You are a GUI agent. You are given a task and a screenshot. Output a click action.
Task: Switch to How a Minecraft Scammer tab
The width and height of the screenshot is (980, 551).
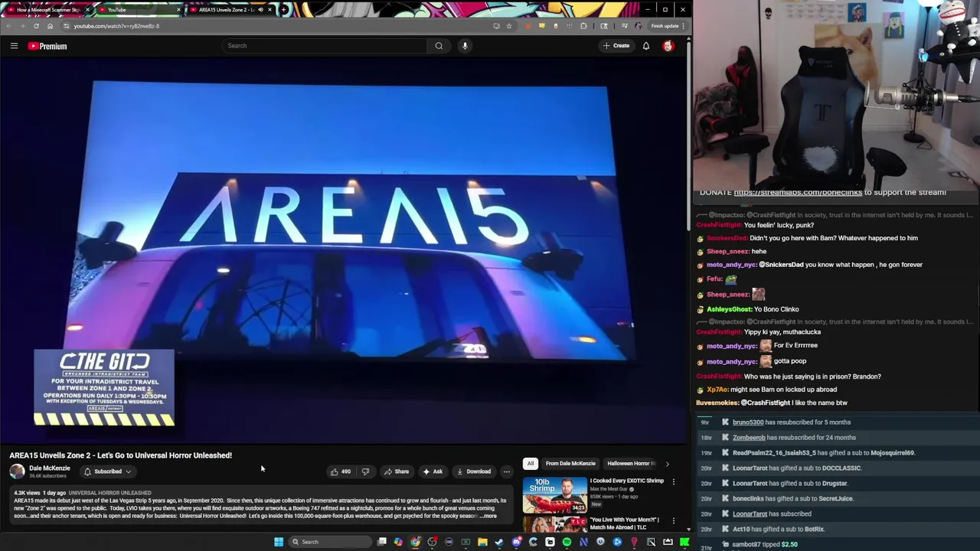click(x=47, y=10)
